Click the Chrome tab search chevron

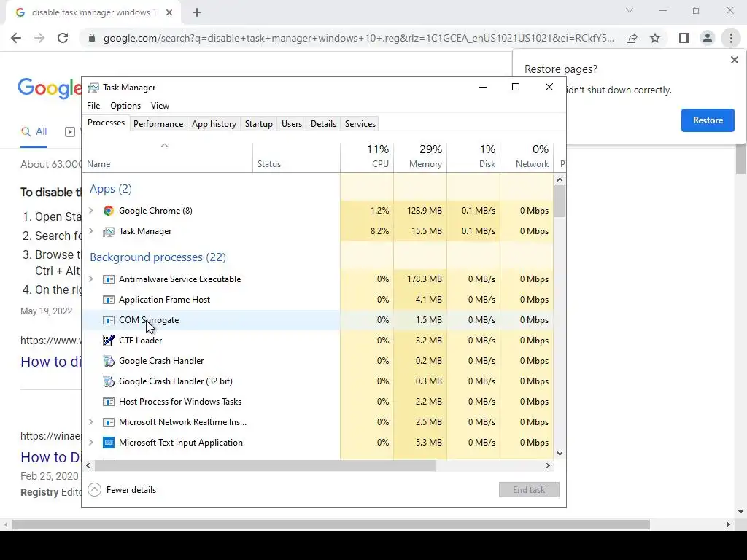[630, 10]
